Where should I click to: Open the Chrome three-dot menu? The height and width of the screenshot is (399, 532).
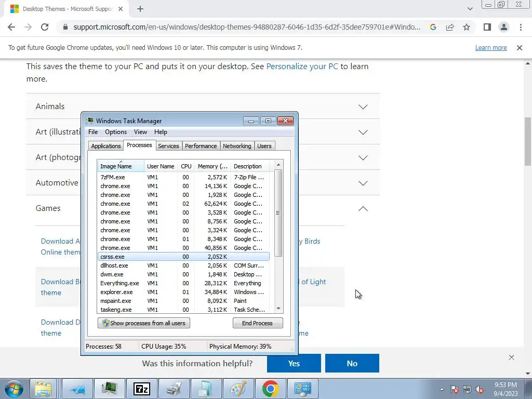pos(521,27)
